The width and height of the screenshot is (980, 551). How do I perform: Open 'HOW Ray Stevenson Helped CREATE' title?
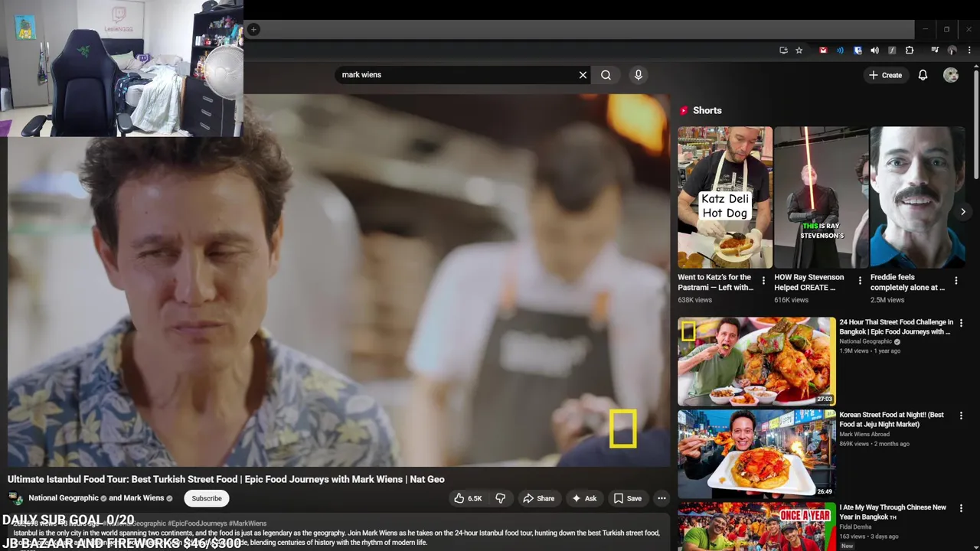(x=809, y=282)
